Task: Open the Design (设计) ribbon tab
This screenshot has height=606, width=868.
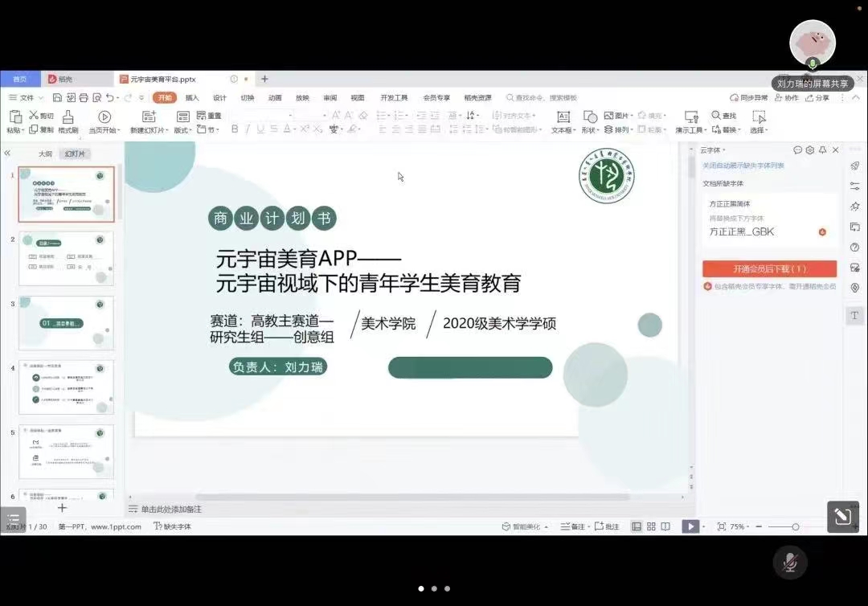Action: 219,98
